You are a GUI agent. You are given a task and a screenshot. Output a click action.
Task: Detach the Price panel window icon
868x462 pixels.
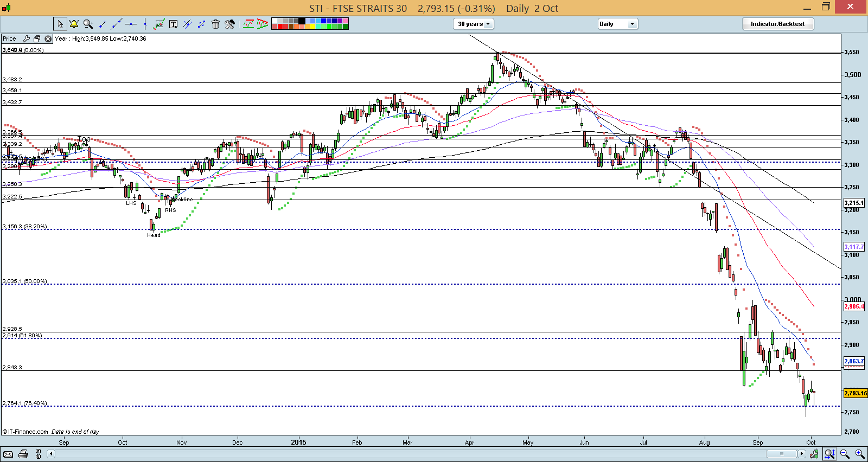(x=37, y=39)
